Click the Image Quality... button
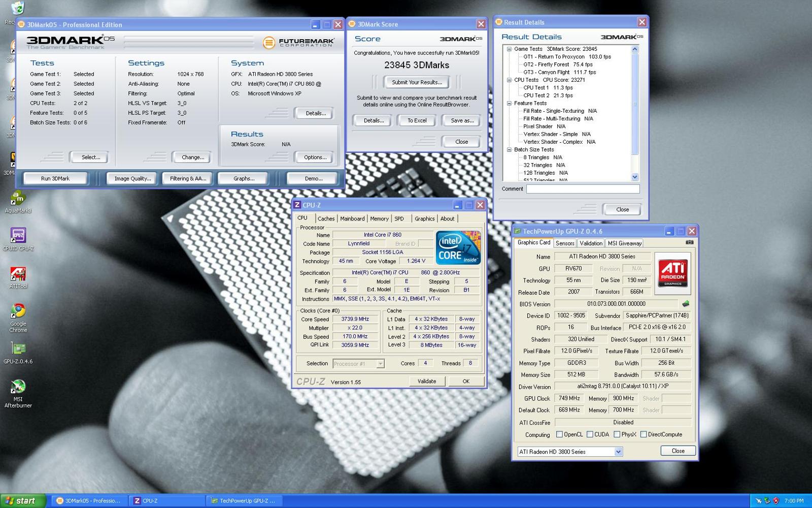This screenshot has height=508, width=812. point(132,178)
